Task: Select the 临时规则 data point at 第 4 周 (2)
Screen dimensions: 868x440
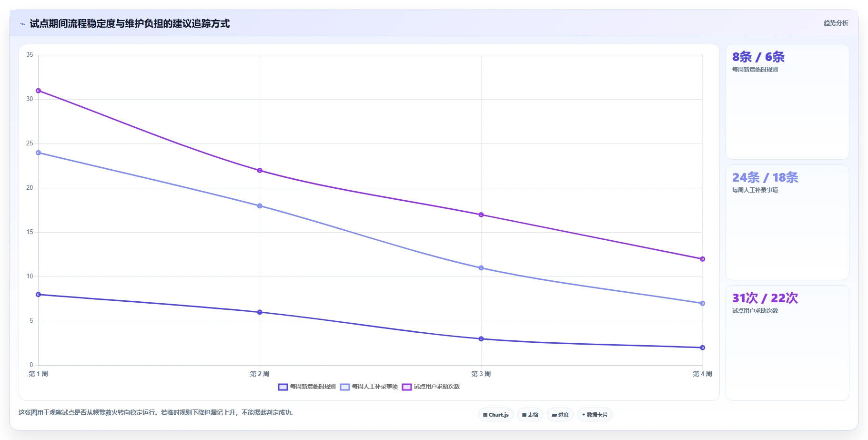Action: coord(702,348)
